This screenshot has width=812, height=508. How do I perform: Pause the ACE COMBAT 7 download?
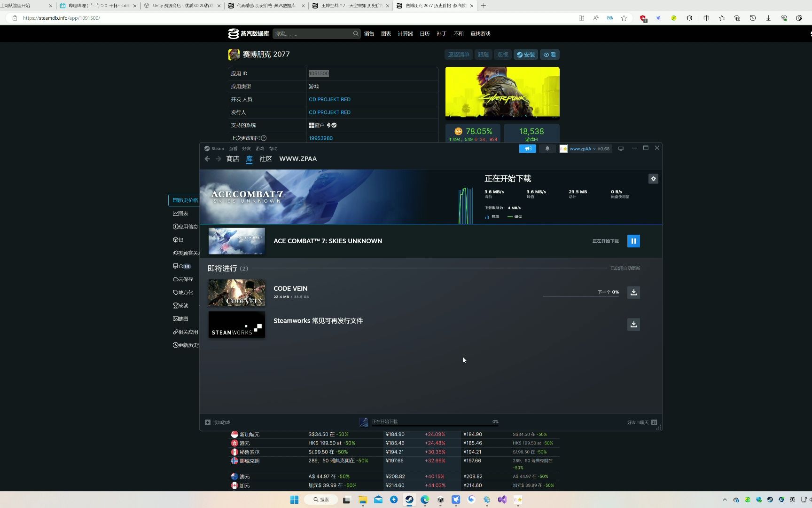point(633,241)
